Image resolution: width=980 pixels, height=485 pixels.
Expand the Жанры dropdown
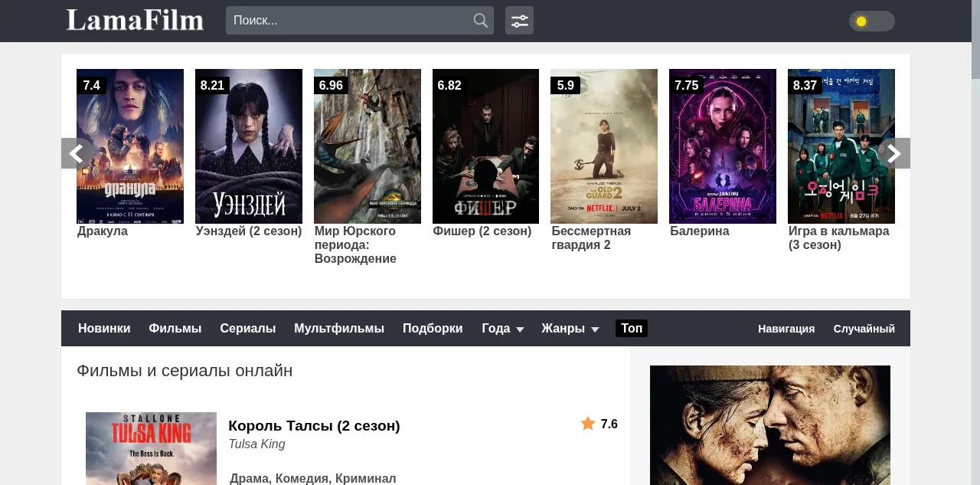click(570, 328)
